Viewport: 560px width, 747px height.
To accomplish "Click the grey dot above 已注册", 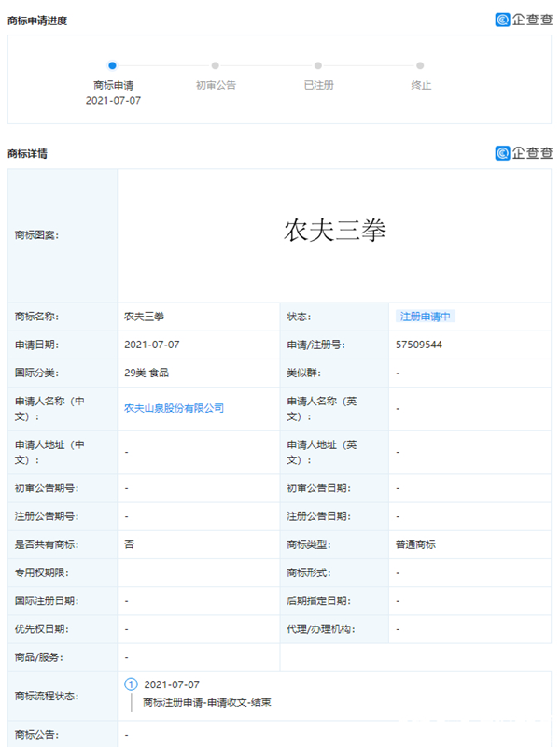I will 318,65.
